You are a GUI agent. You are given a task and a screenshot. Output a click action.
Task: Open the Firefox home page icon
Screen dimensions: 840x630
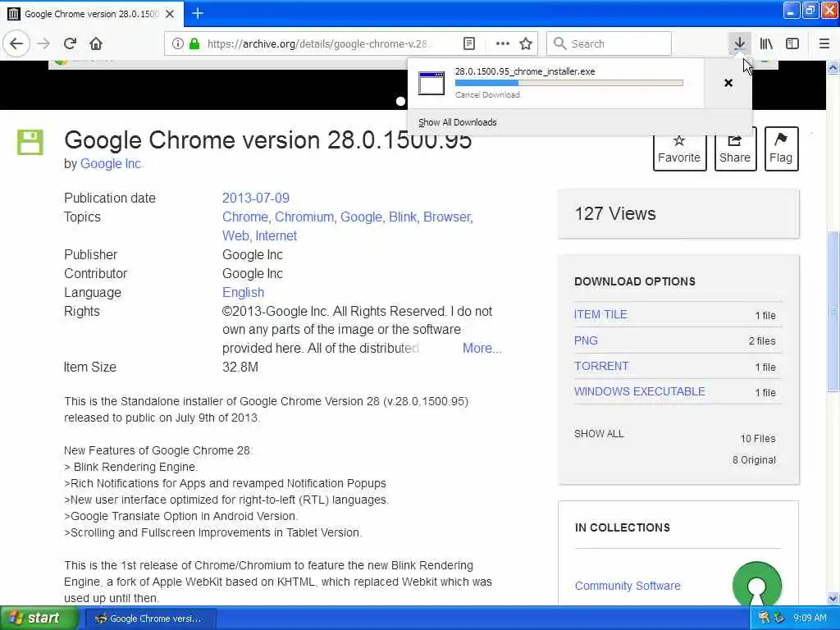click(x=96, y=43)
